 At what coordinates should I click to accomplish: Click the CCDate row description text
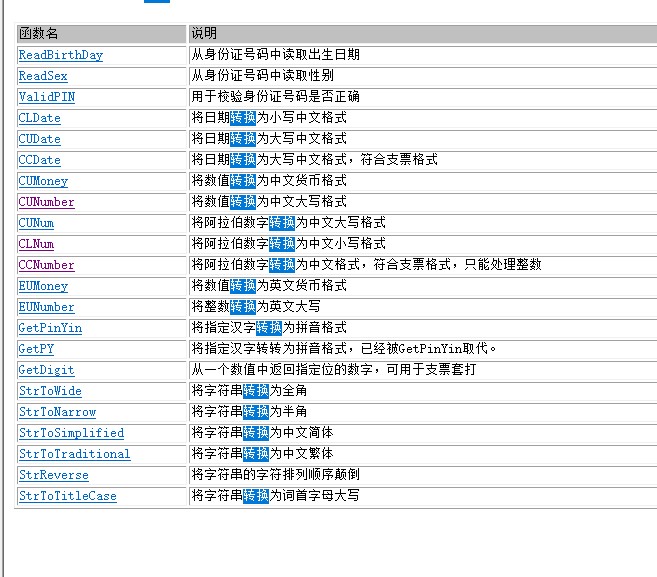(315, 159)
